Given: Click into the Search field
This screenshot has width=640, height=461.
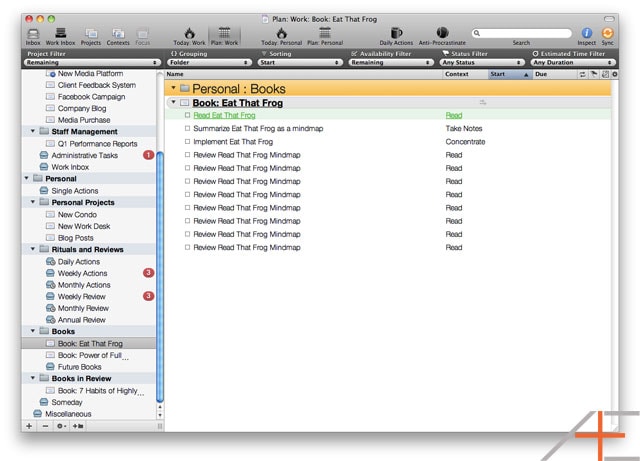Looking at the screenshot, I should [x=522, y=33].
